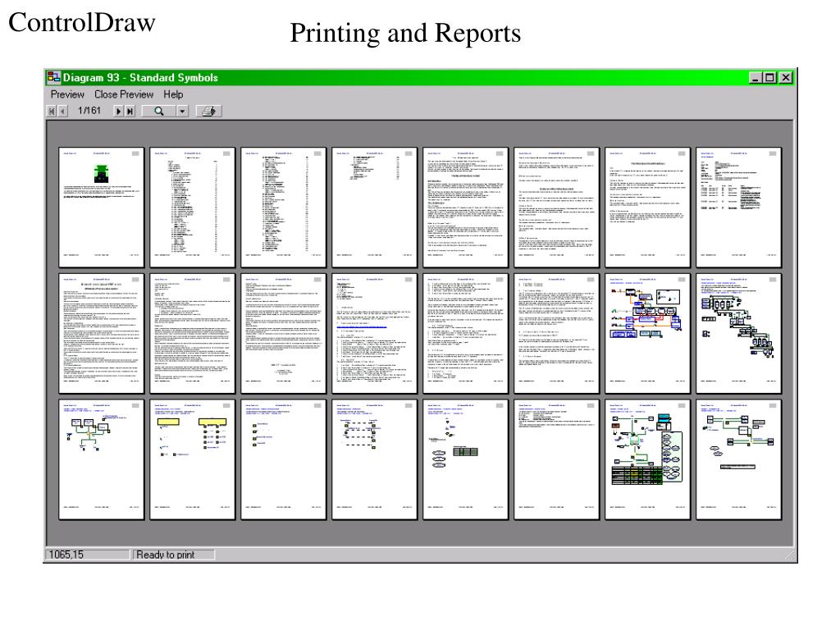The image size is (840, 630).
Task: Click the 1065,15 status bar value
Action: [66, 555]
